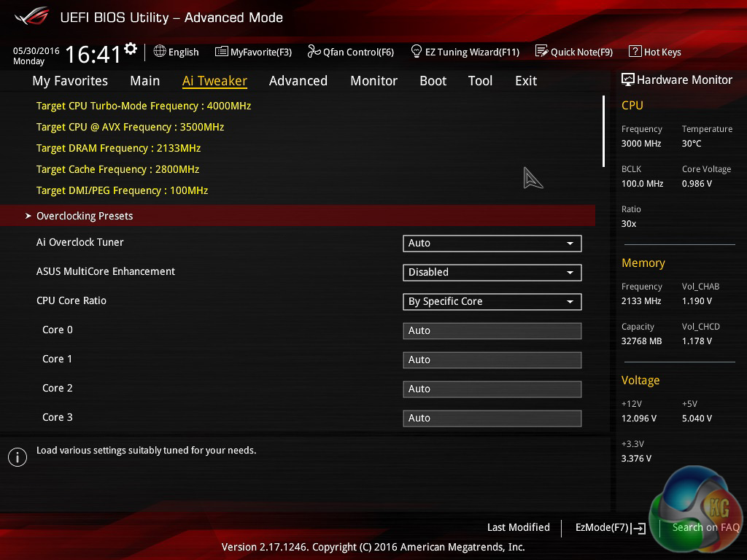This screenshot has height=560, width=747.
Task: Open Qfan Control(F6) text label
Action: (x=358, y=52)
